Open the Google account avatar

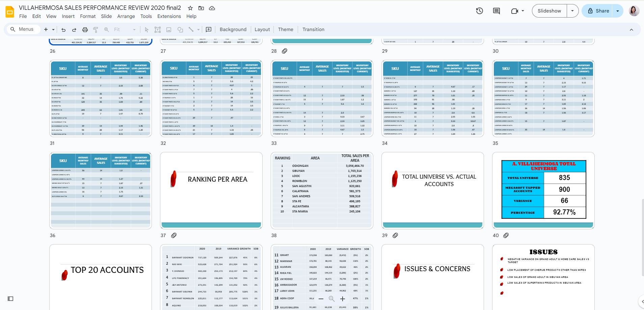pyautogui.click(x=634, y=11)
